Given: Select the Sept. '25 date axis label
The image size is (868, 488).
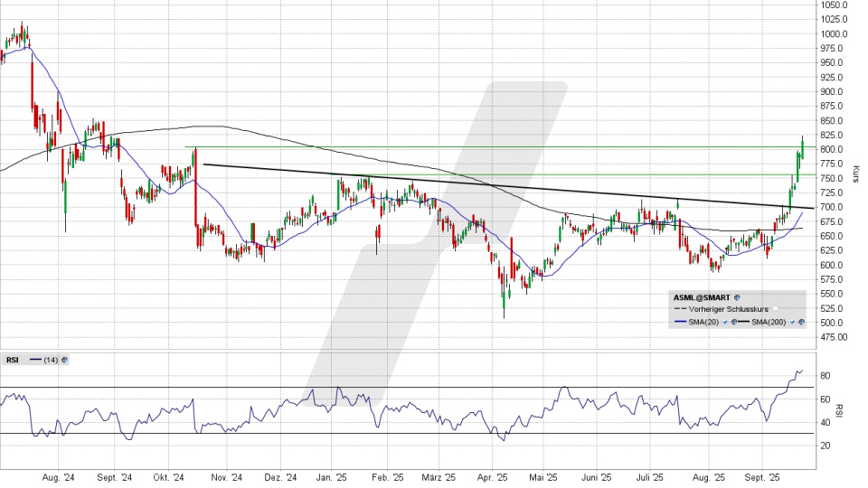Looking at the screenshot, I should click(x=762, y=477).
